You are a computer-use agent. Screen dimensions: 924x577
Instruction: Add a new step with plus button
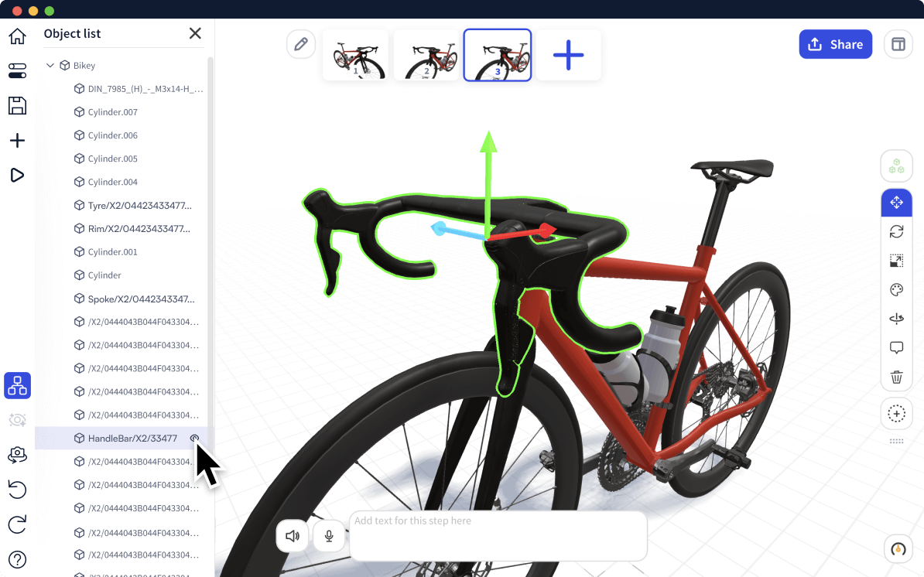pos(568,56)
